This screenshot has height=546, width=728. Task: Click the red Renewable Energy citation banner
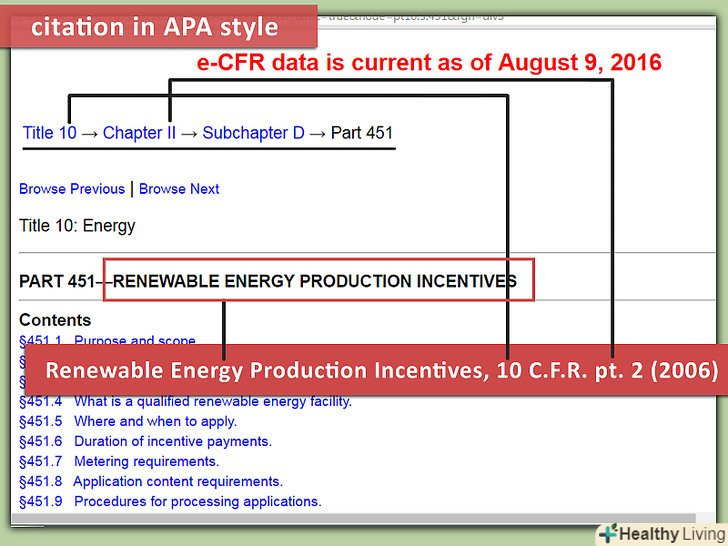[381, 371]
